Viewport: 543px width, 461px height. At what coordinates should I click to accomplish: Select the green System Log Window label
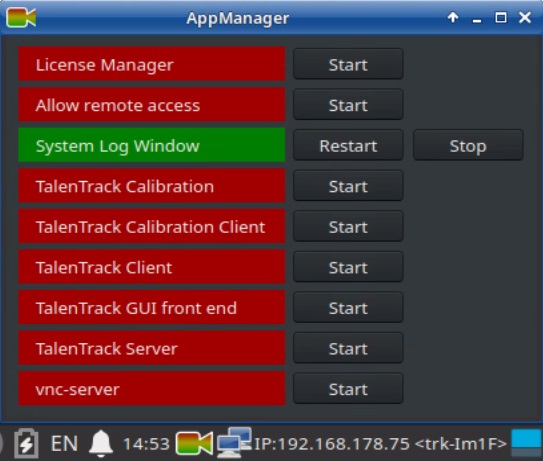152,145
